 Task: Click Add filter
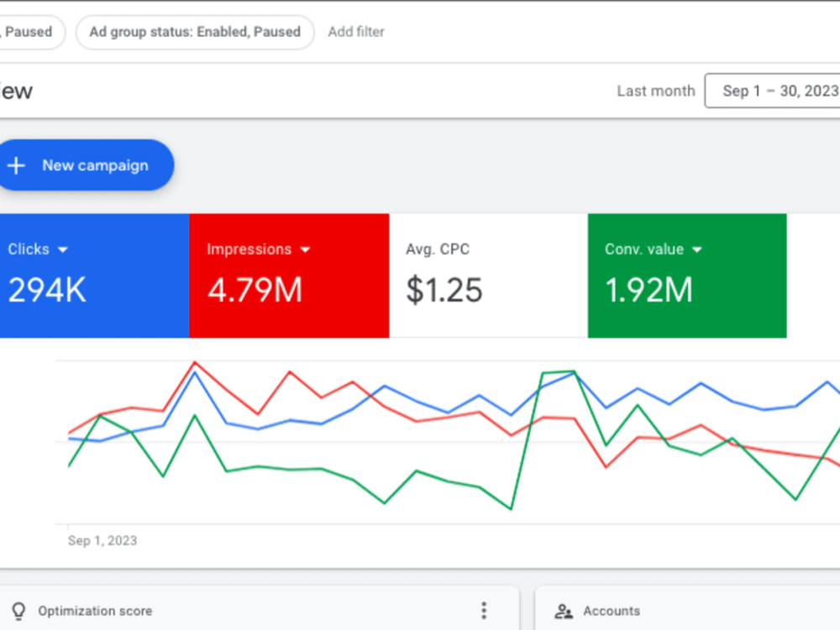coord(356,32)
